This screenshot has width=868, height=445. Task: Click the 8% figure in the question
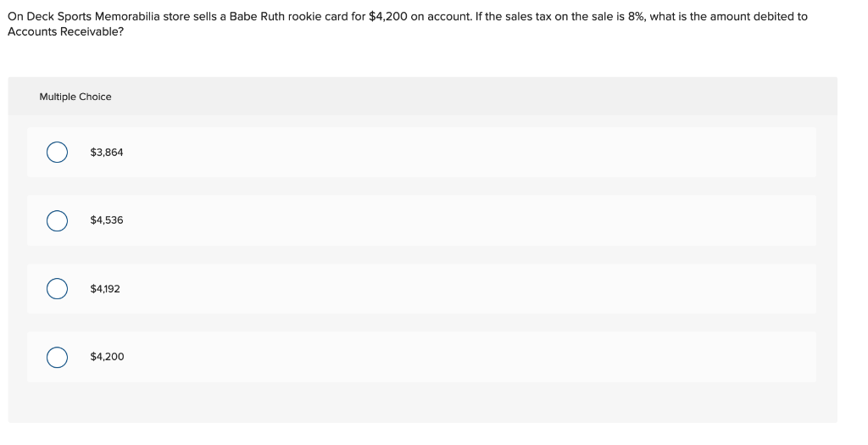(636, 17)
